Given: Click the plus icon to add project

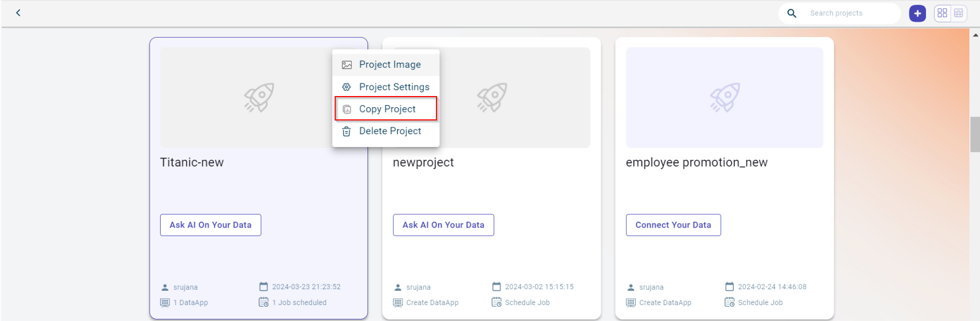Looking at the screenshot, I should (x=917, y=13).
